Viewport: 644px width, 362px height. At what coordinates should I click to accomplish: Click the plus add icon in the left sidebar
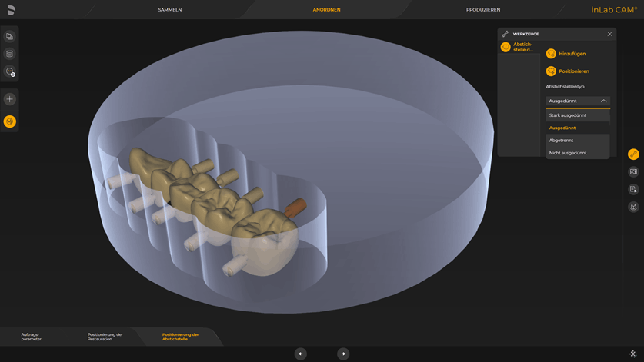[x=10, y=99]
